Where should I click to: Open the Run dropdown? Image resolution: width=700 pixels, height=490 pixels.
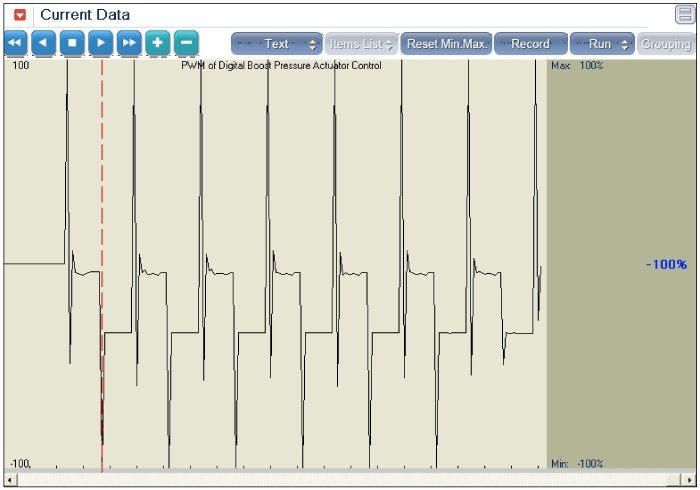click(x=602, y=44)
